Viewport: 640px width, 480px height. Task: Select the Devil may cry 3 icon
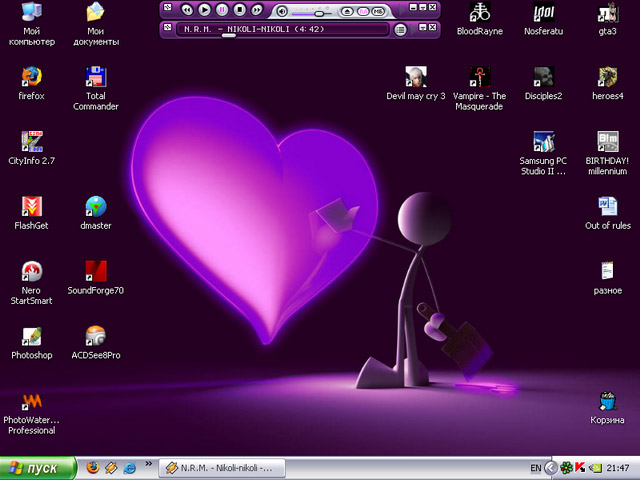416,83
